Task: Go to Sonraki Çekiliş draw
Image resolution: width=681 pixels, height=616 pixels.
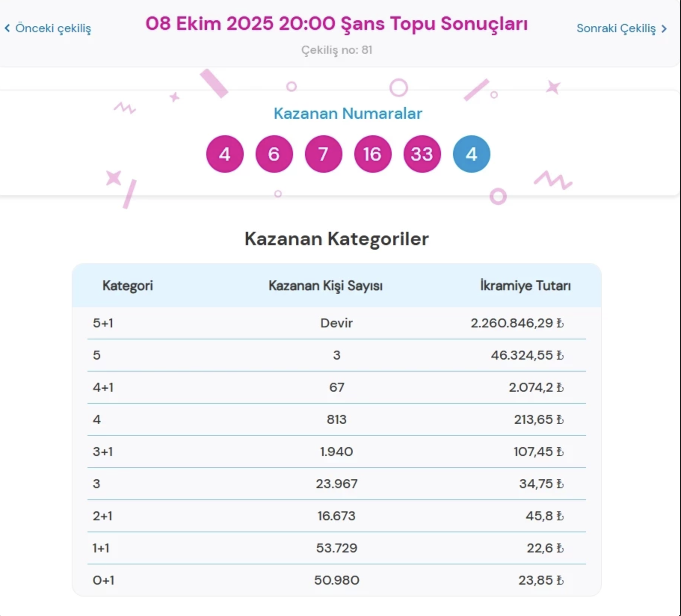Action: click(x=616, y=29)
